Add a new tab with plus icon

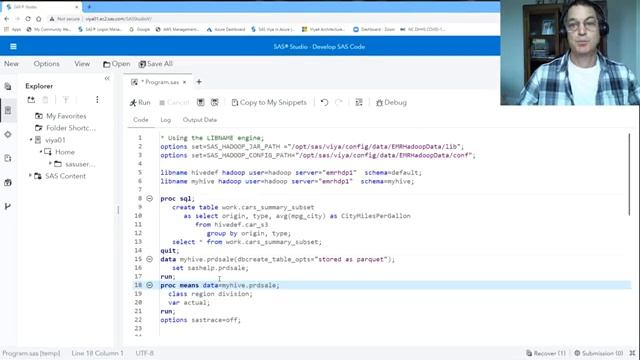point(199,82)
